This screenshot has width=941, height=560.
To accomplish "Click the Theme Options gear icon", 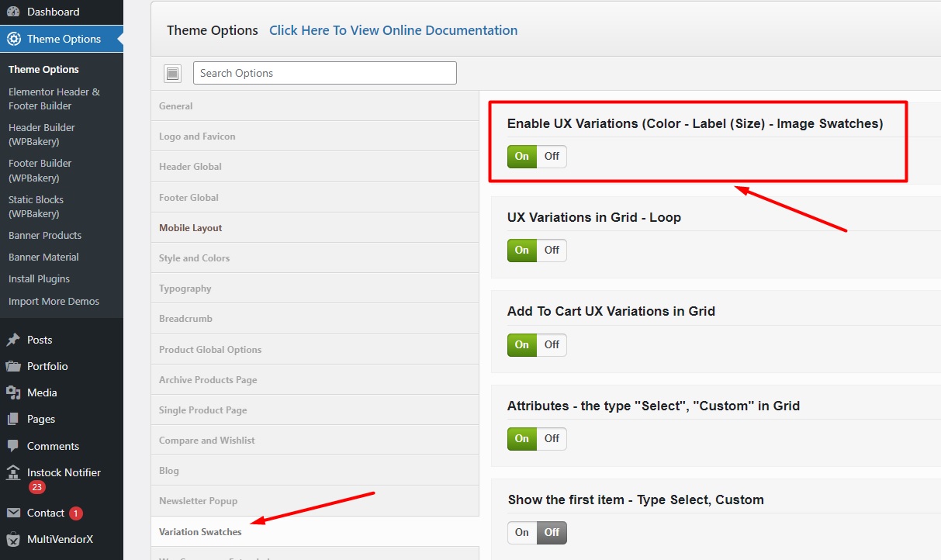I will tap(14, 39).
